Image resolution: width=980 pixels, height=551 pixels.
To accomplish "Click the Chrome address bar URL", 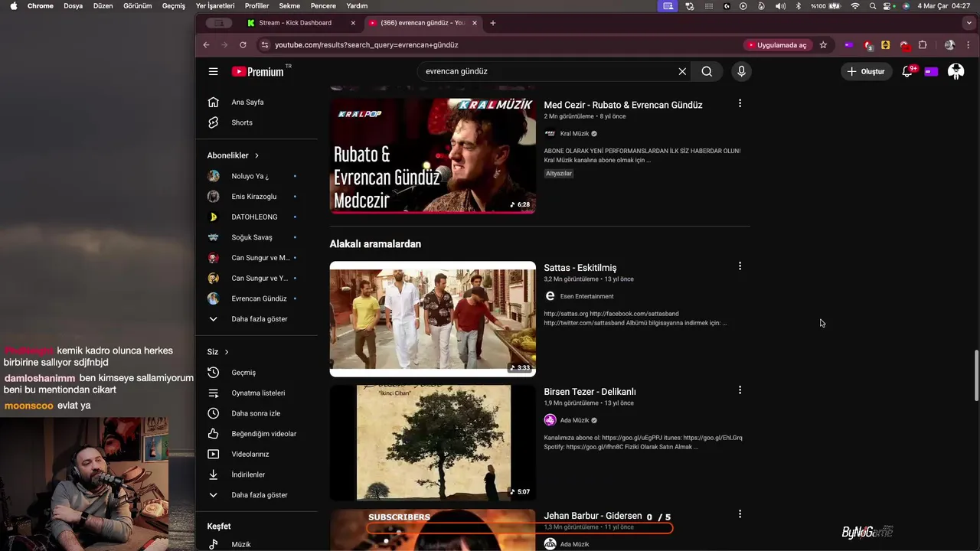I will (x=367, y=44).
